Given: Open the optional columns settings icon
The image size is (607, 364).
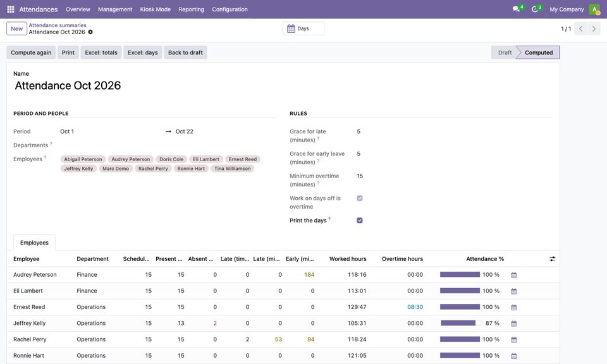Looking at the screenshot, I should [x=553, y=259].
